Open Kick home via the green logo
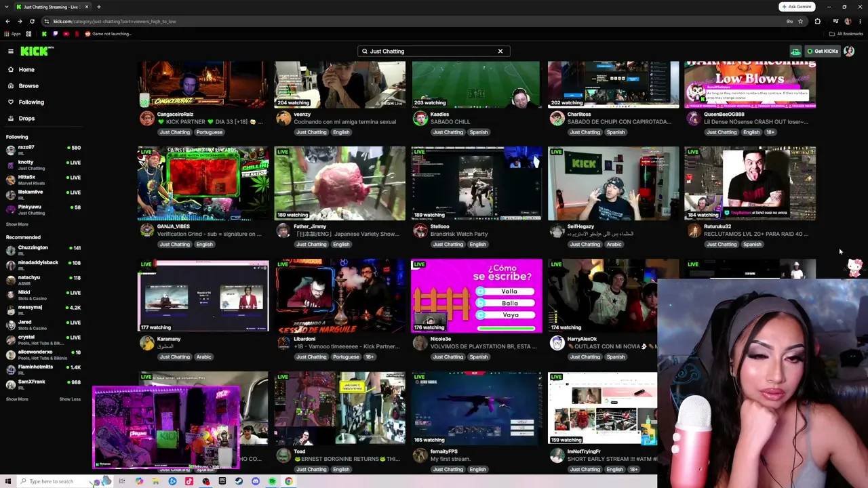This screenshot has height=488, width=868. point(36,51)
